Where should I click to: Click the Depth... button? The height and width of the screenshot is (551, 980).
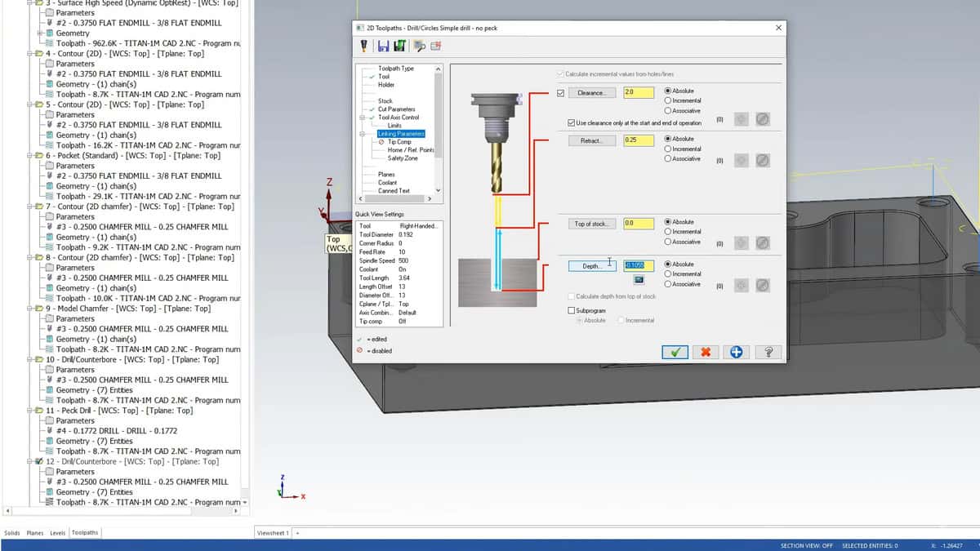[x=591, y=266]
